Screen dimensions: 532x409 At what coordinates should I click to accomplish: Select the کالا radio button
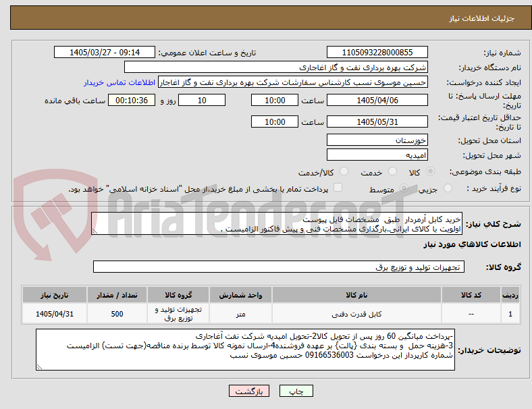430,171
